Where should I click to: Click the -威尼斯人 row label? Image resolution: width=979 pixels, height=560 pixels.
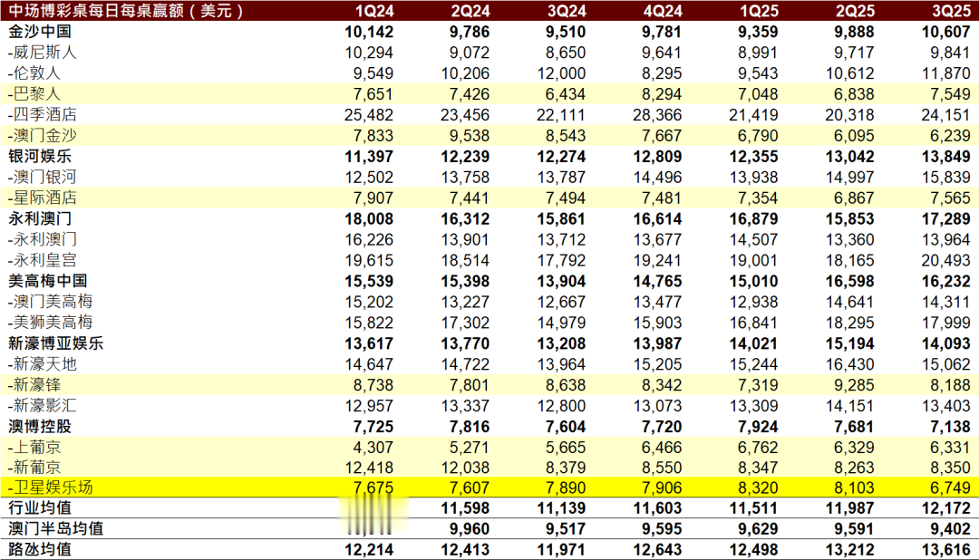click(x=42, y=53)
